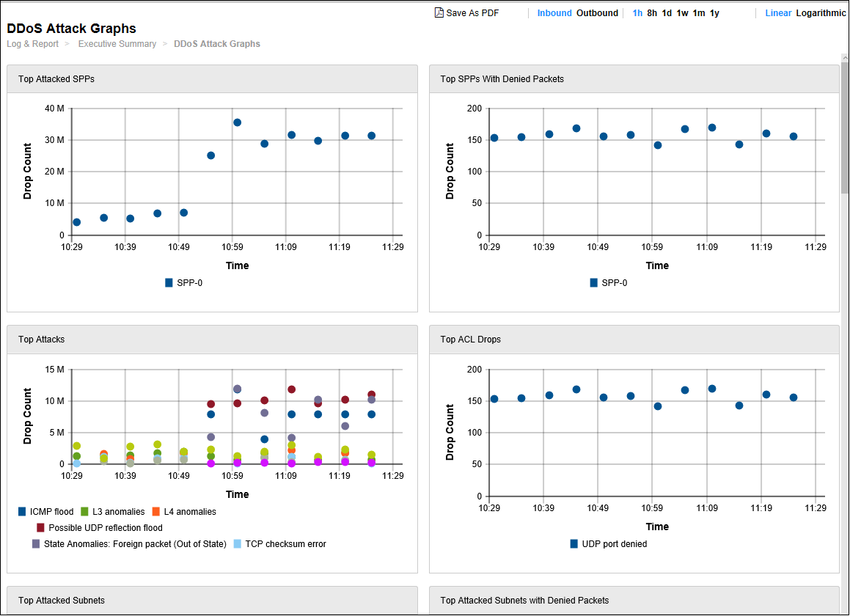Click the Save As PDF icon
This screenshot has height=616, width=850.
click(x=438, y=12)
